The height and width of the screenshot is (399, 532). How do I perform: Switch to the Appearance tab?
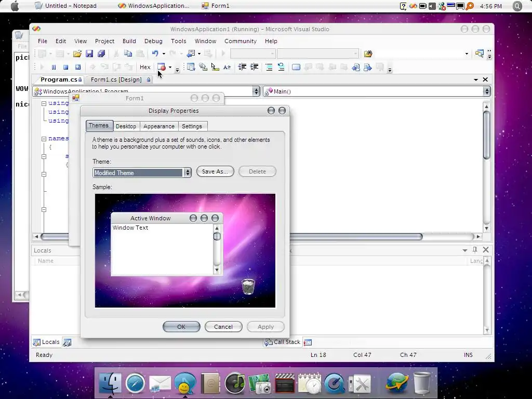(x=159, y=126)
